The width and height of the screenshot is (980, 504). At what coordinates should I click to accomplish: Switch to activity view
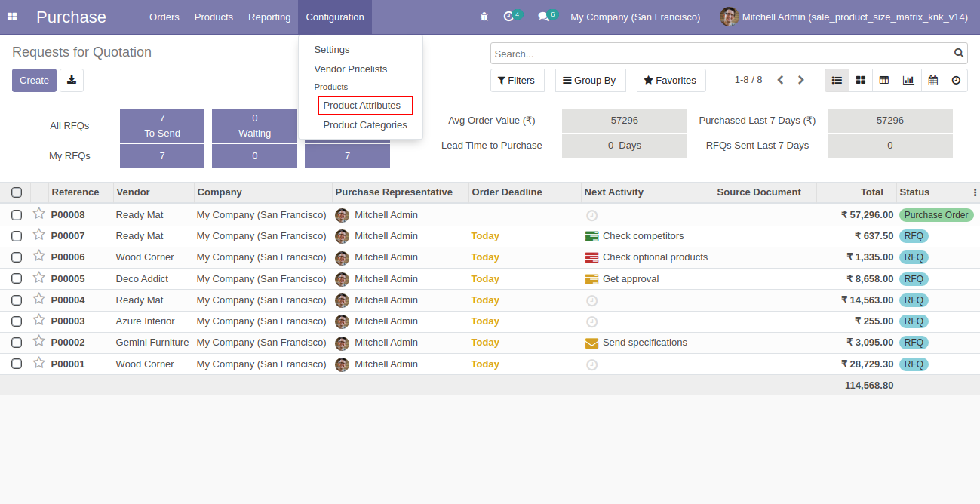[956, 80]
